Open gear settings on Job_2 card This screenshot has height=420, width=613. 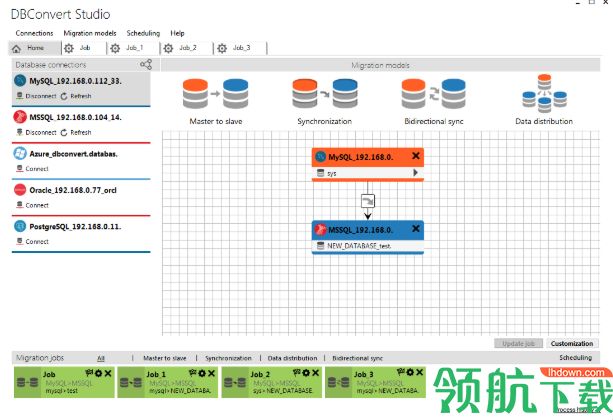306,373
